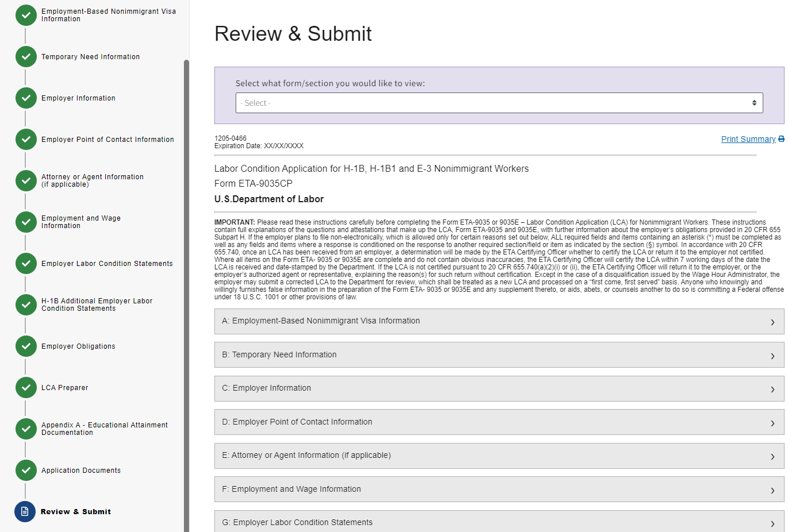Click the Expiration Date: XX/XX/XXXX text
The image size is (788, 532).
259,146
